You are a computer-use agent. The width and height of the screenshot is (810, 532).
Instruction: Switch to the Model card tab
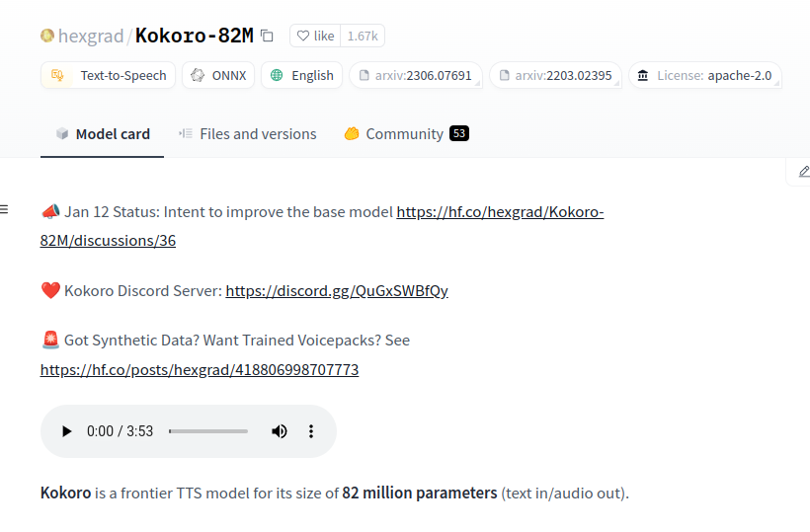103,134
